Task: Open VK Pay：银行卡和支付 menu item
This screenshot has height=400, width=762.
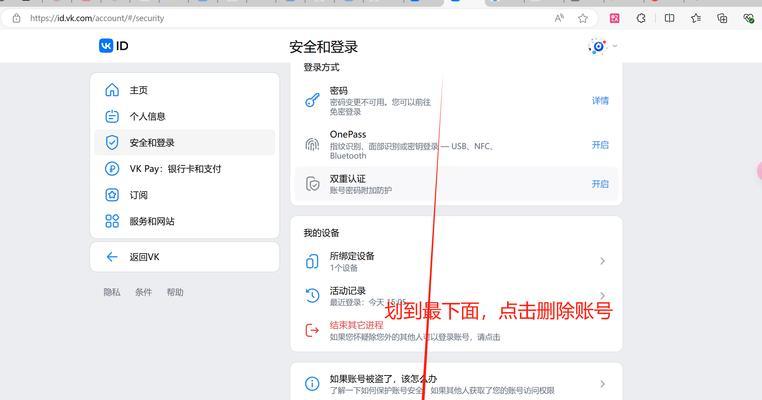Action: 185,169
